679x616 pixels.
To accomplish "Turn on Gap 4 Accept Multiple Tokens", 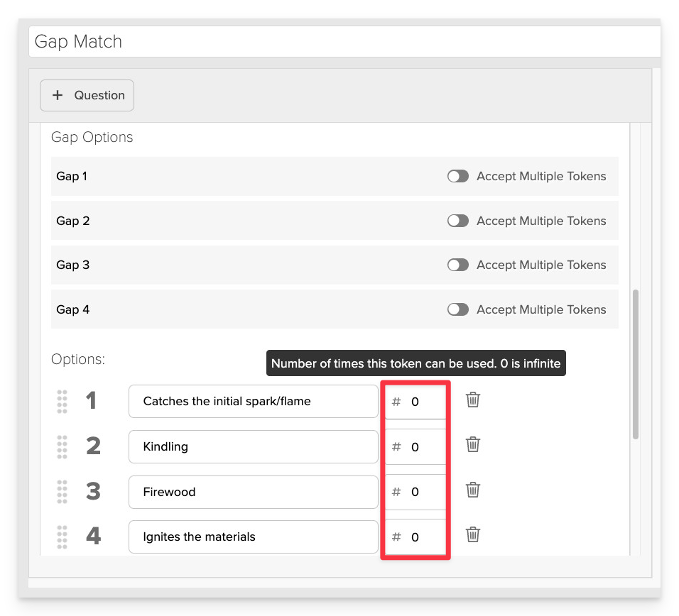I will coord(457,309).
